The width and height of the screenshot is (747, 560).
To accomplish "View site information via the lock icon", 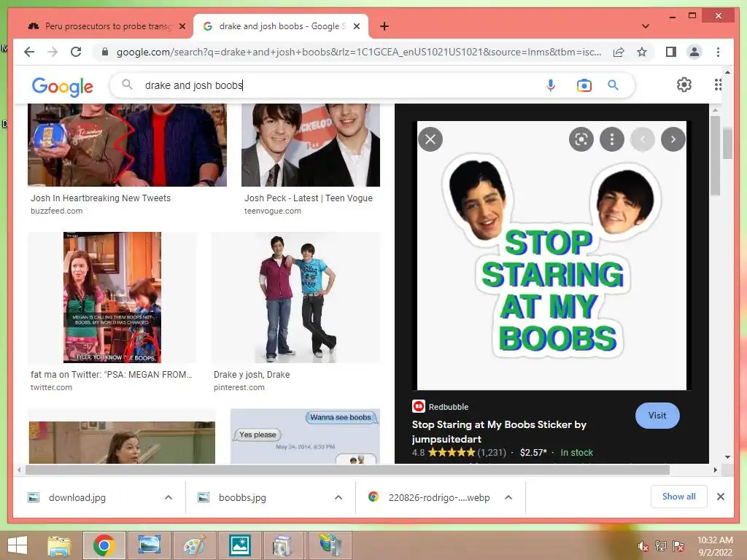I will pos(105,52).
